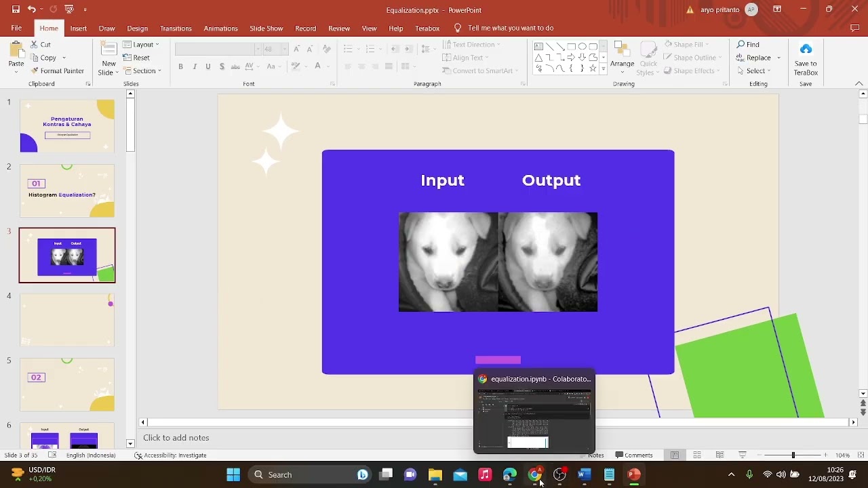Viewport: 868px width, 488px height.
Task: Open the Microsoft Edge taskbar icon
Action: [x=510, y=474]
